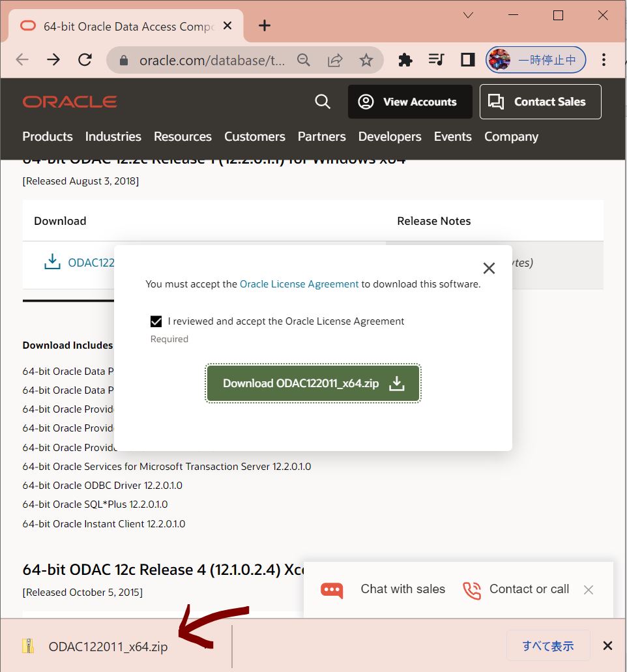Open the Chrome three-dot menu

[604, 60]
